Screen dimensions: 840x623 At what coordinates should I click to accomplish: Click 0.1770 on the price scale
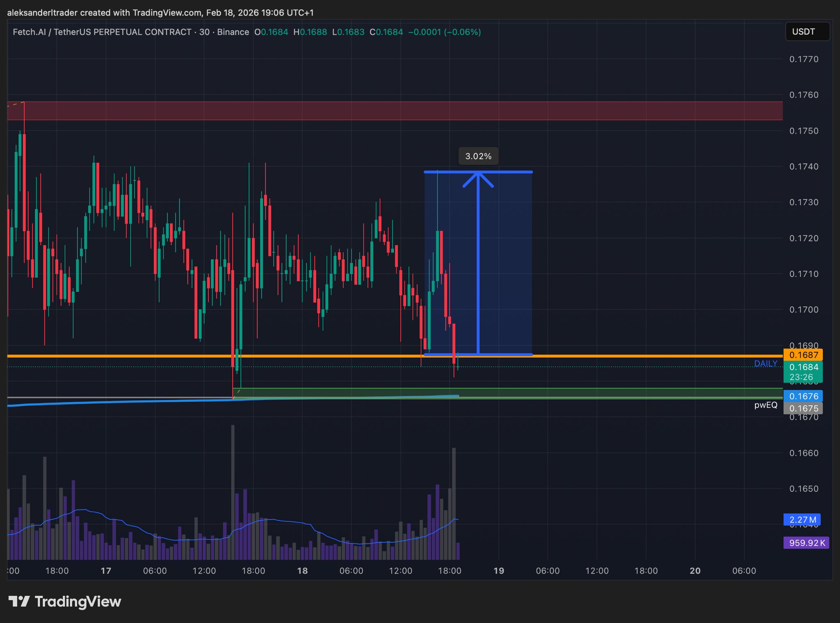[803, 59]
